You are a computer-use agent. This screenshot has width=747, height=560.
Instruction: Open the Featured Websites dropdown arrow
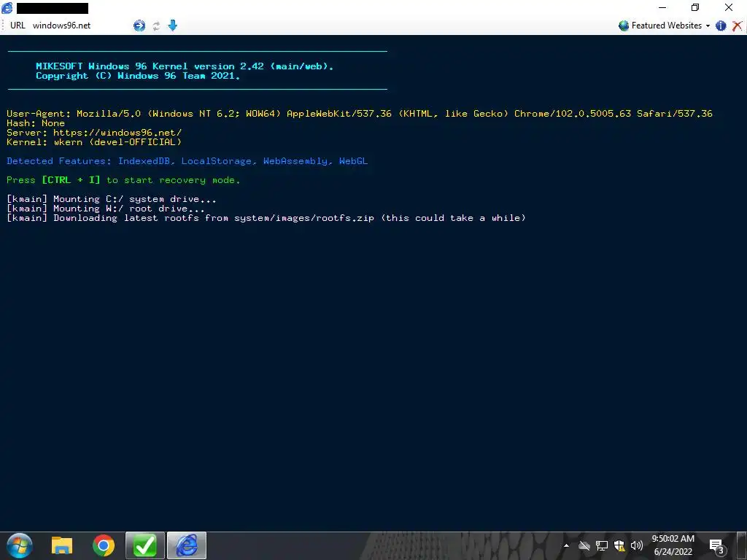708,26
